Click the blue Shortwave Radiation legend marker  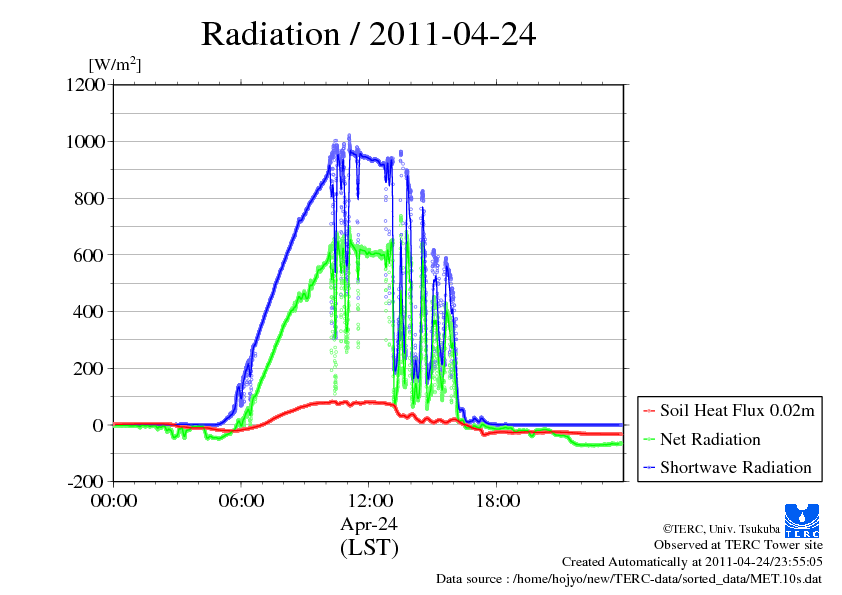pyautogui.click(x=649, y=468)
